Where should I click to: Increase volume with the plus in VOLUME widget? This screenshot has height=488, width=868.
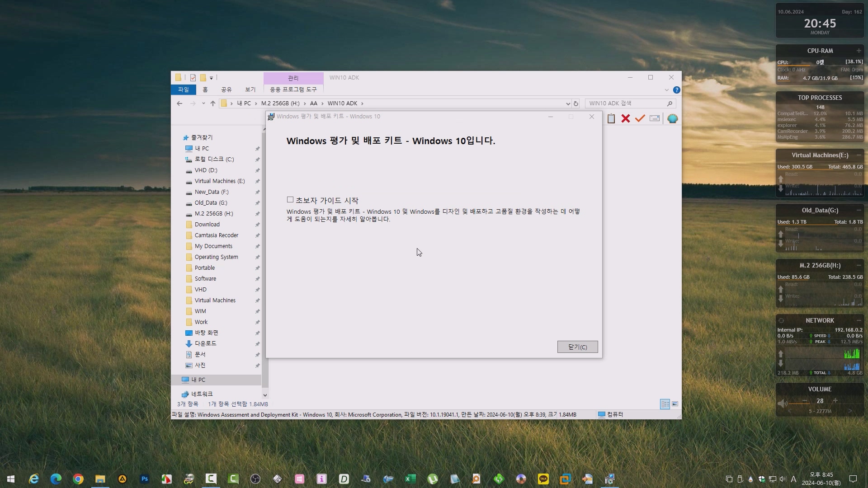pos(835,401)
